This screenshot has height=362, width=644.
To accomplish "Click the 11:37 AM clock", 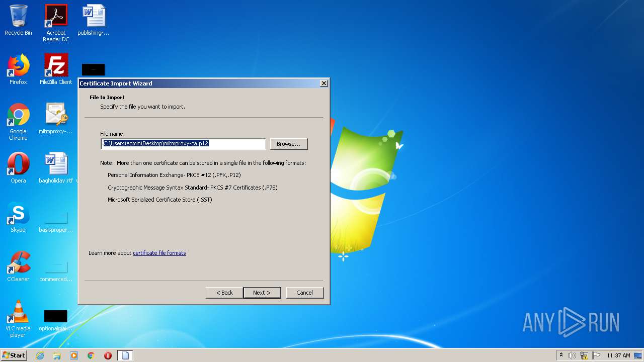I will coord(618,355).
